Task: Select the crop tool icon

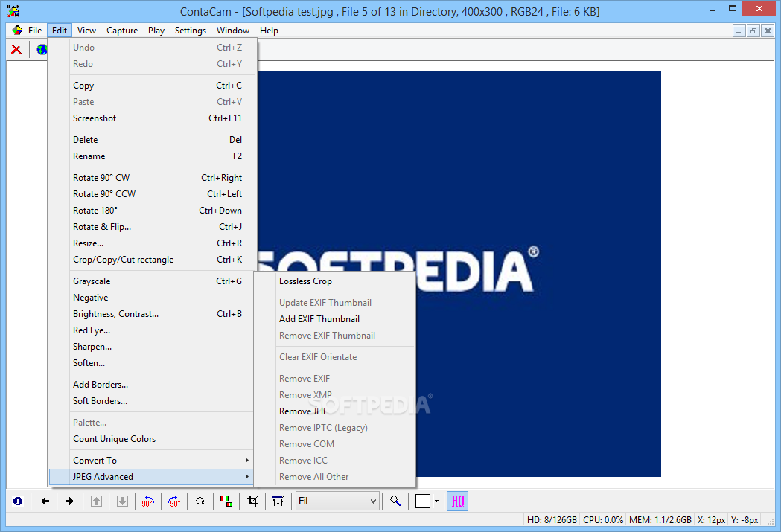Action: [x=252, y=501]
